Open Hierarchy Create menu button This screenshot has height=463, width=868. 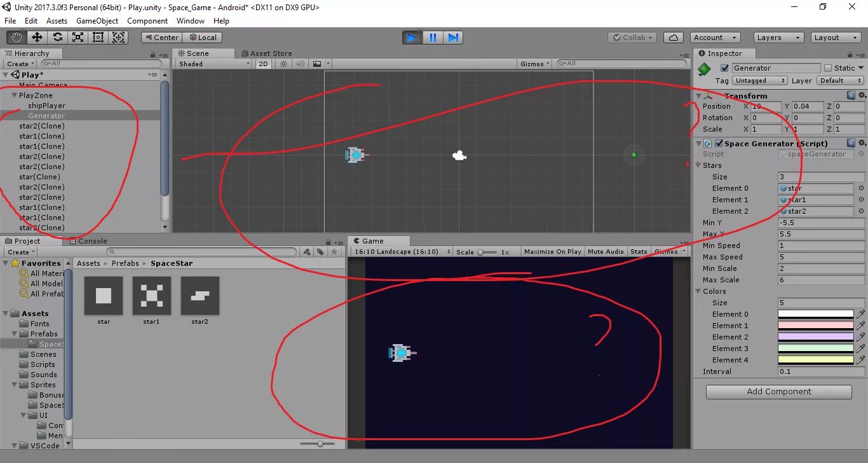[x=20, y=64]
